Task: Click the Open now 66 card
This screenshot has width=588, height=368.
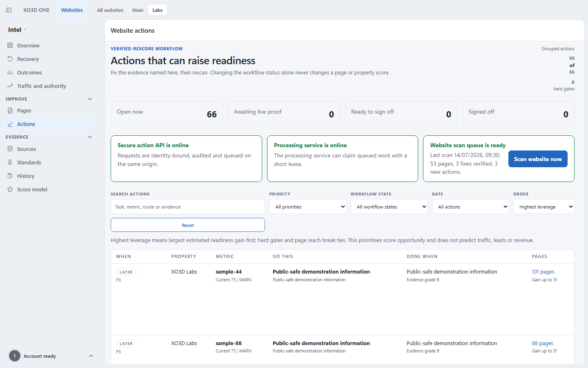Action: coord(167,114)
